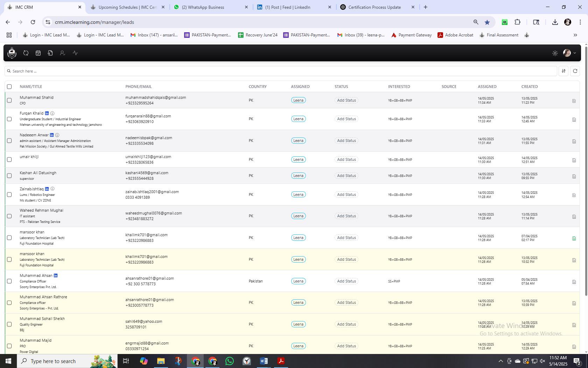Expand user avatar dropdown in CRM navbar
This screenshot has height=368, width=588.
tap(575, 53)
